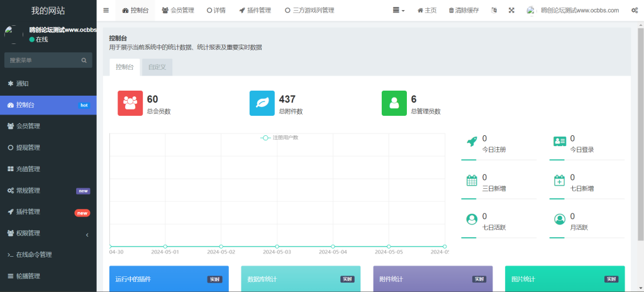Go to 主页 in the top bar
Image resolution: width=644 pixels, height=292 pixels.
(x=427, y=10)
